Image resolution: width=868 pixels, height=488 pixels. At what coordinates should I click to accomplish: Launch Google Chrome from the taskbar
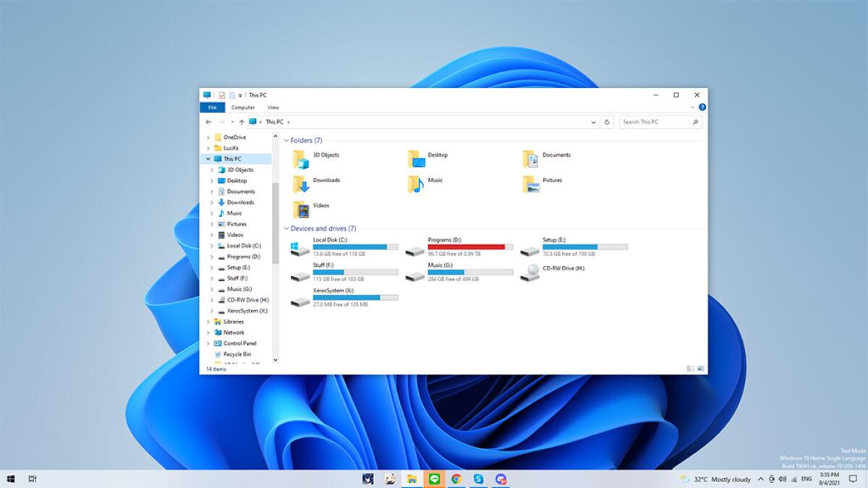point(454,479)
